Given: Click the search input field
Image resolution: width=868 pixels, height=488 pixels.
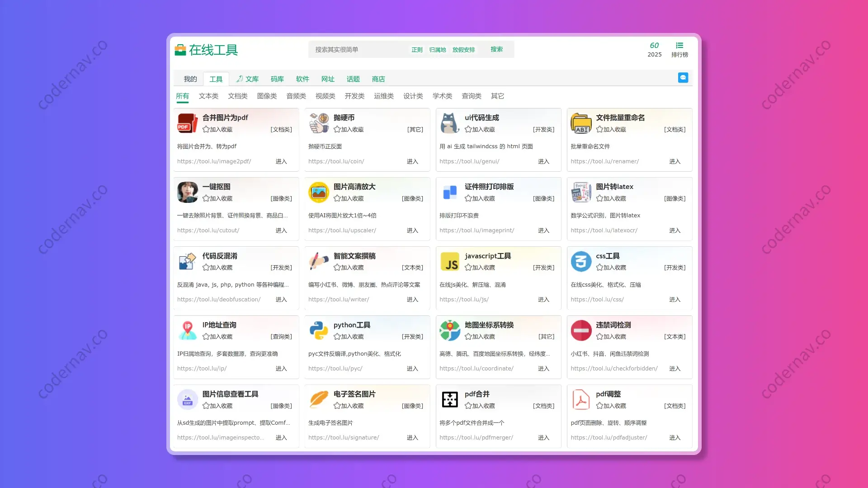Looking at the screenshot, I should pos(357,49).
